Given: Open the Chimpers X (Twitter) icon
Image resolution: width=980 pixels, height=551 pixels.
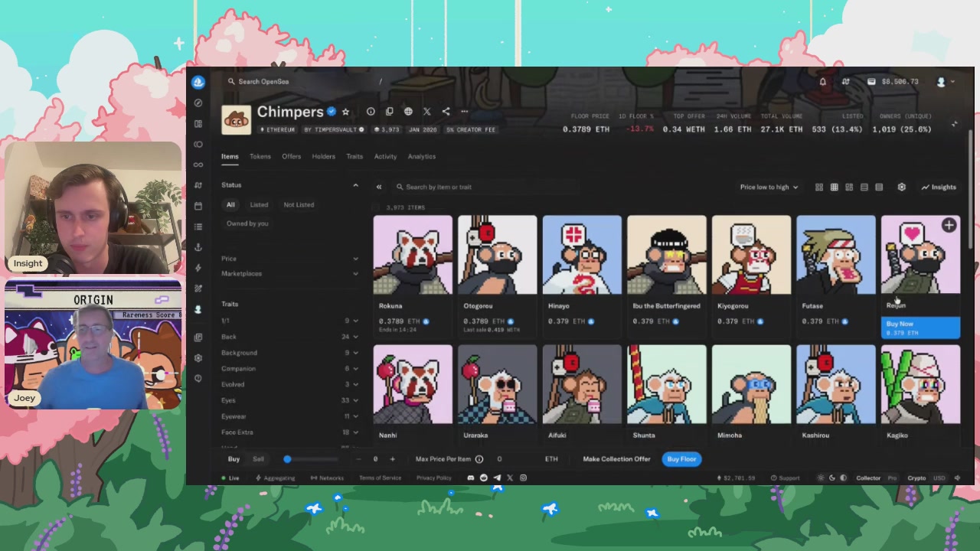Looking at the screenshot, I should pyautogui.click(x=427, y=112).
